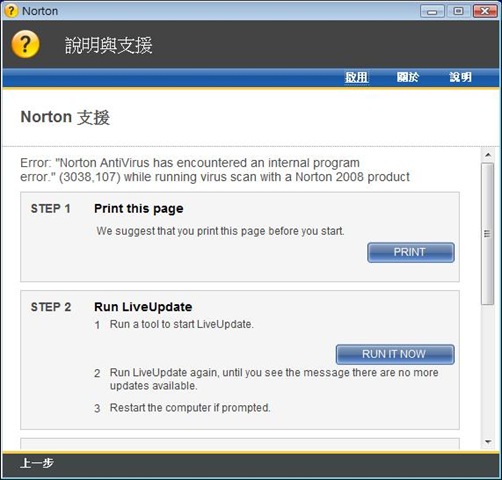Open the 啟用 tab
This screenshot has width=502, height=480.
coord(356,77)
